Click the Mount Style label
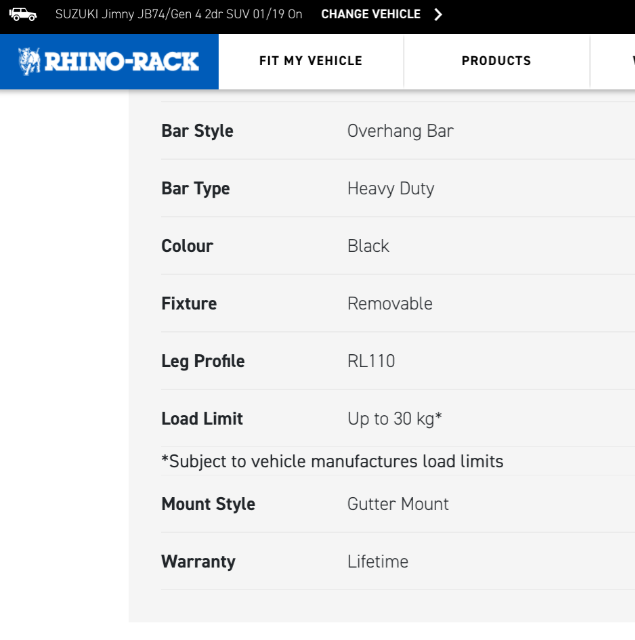 [208, 504]
